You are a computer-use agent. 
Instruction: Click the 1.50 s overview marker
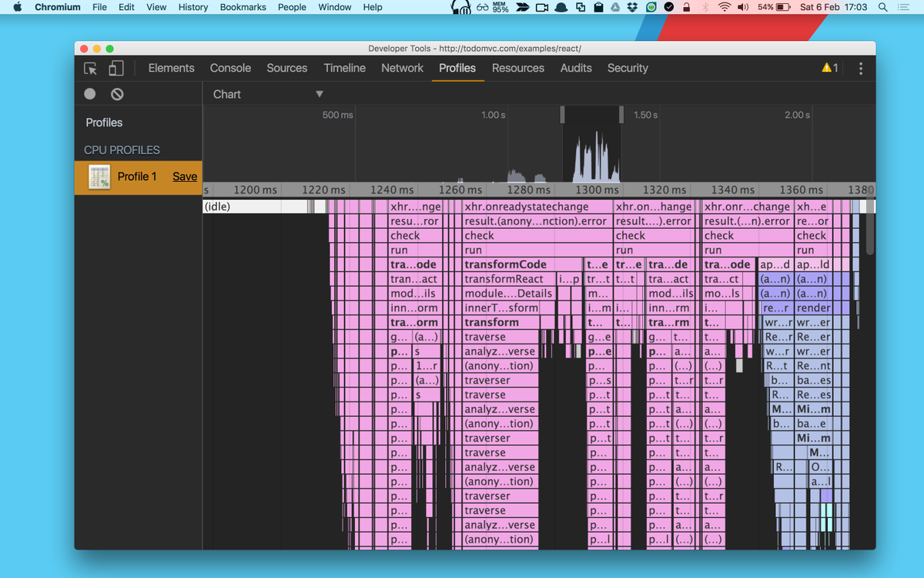pyautogui.click(x=645, y=115)
